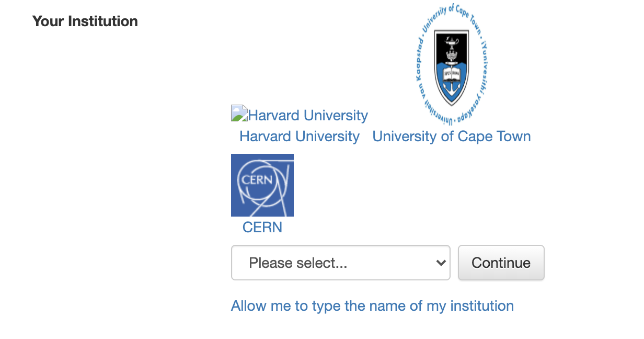Screen dimensions: 644x339
Task: Click the Harvard University label beside the placeholder icon
Action: [x=307, y=115]
